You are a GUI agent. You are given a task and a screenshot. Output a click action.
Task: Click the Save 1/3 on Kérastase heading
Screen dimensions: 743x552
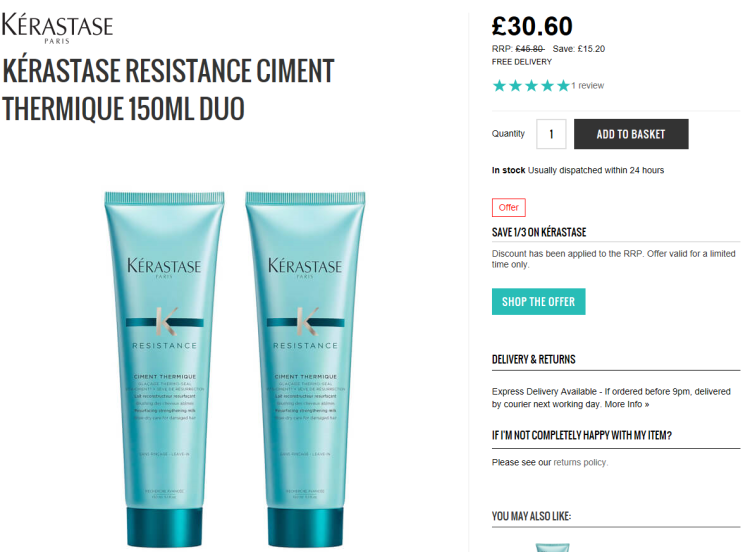539,232
